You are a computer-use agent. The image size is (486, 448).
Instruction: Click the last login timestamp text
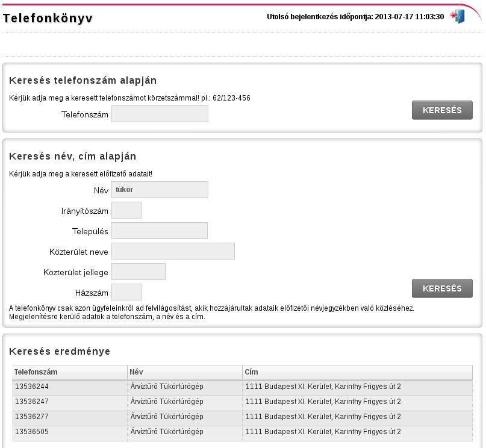(x=355, y=17)
